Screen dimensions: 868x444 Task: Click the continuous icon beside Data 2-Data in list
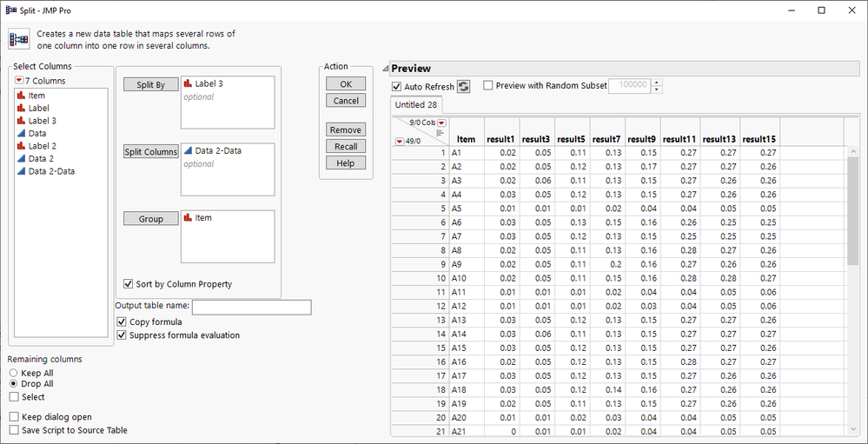pos(21,172)
